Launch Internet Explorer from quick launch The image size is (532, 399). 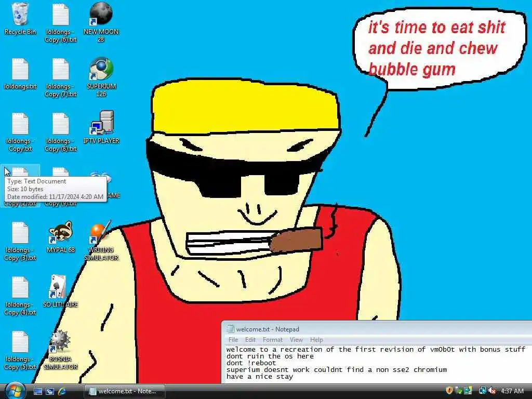pyautogui.click(x=62, y=391)
